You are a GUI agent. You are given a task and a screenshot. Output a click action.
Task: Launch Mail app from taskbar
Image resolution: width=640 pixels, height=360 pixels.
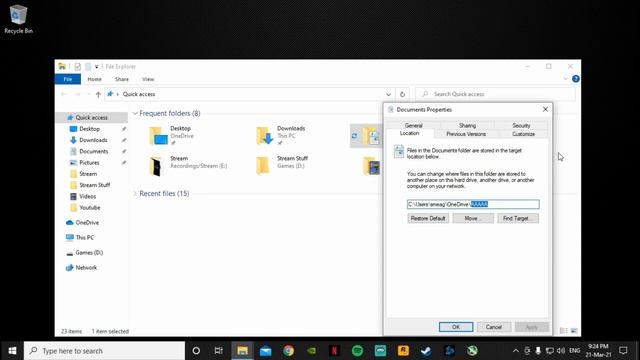point(265,351)
